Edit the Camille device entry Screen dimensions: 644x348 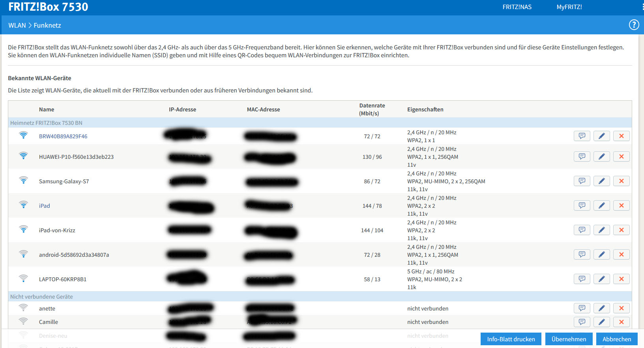point(602,322)
